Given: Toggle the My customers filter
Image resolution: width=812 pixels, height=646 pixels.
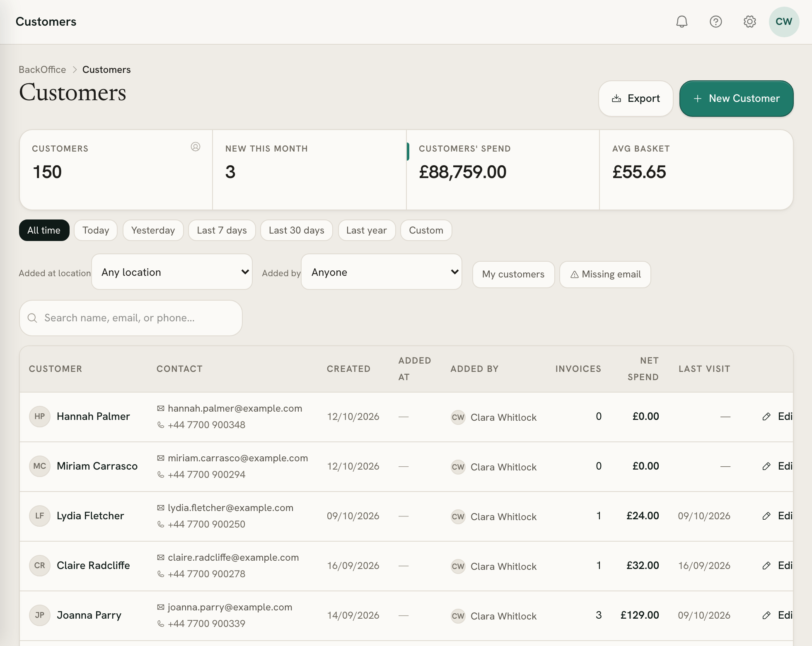Looking at the screenshot, I should (513, 274).
